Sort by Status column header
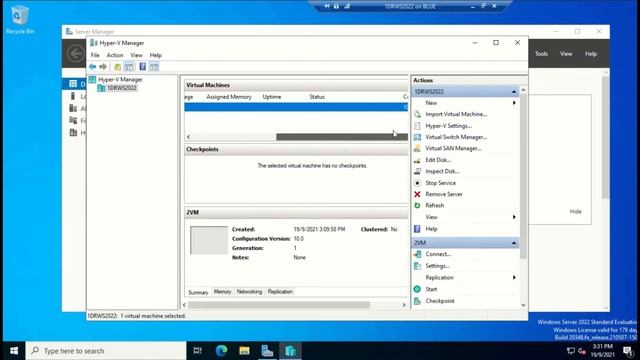Screen dimensions: 640x360 click(317, 97)
